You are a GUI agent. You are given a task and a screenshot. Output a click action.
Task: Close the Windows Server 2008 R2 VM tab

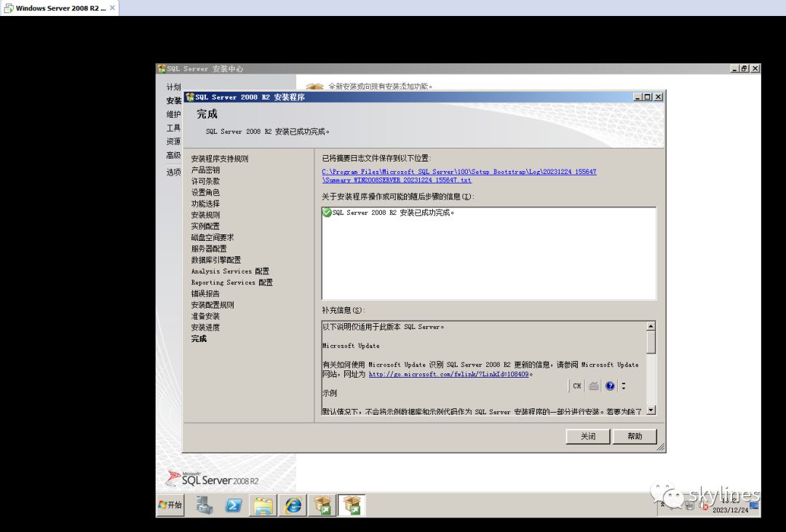coord(112,8)
